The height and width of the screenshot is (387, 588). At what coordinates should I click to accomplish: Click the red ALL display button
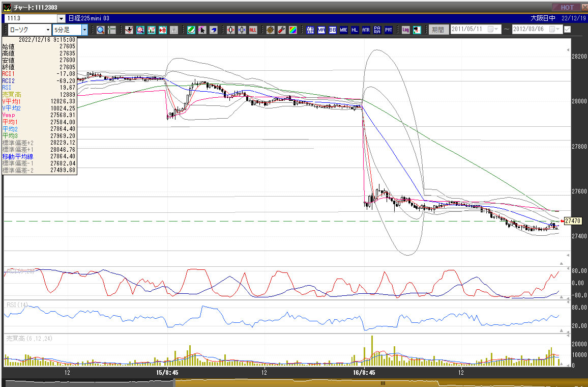click(x=253, y=30)
